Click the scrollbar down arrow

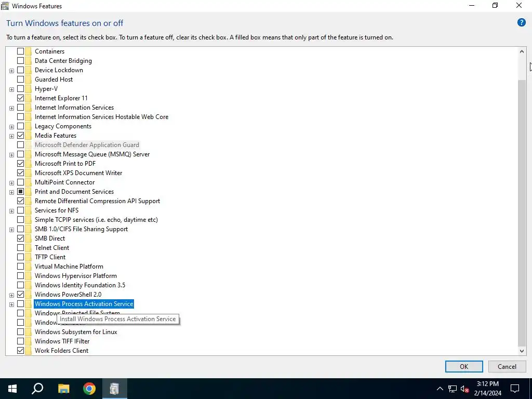click(522, 351)
